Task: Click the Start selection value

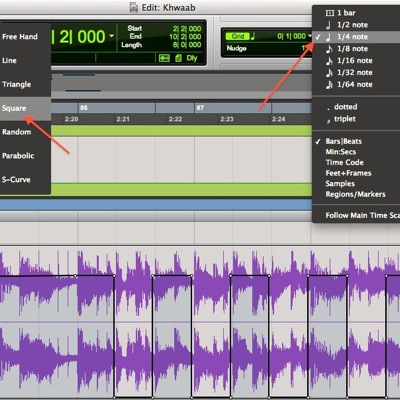Action: tap(187, 29)
